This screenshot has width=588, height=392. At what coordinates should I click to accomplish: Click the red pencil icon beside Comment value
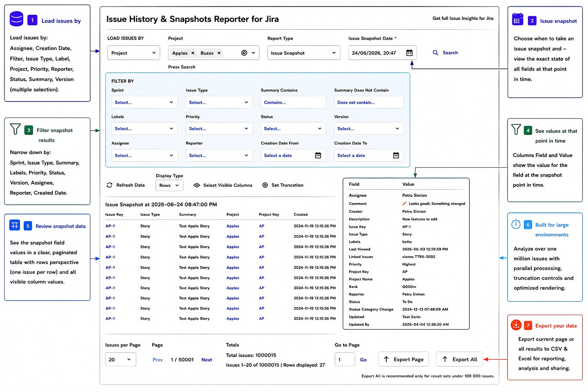point(405,203)
